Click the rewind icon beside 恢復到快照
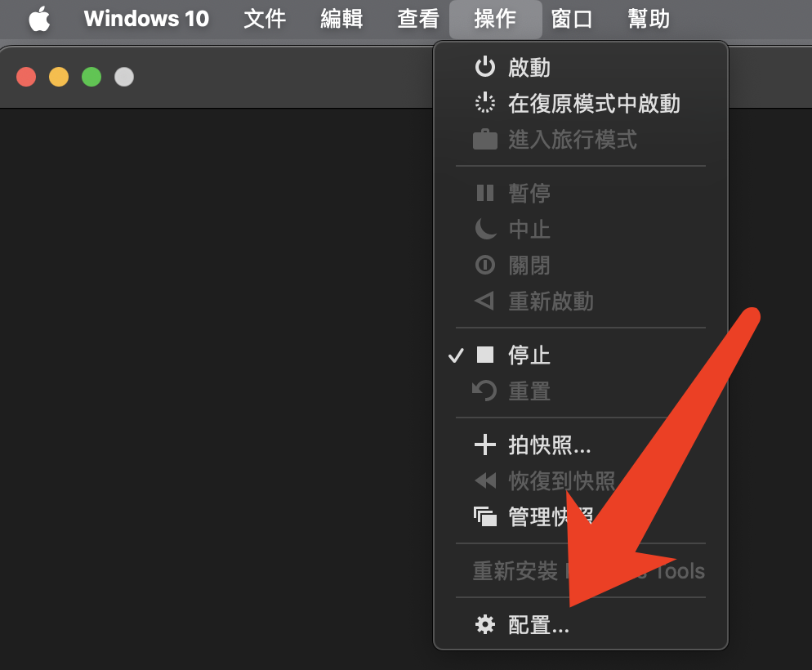812x670 pixels. pos(485,480)
